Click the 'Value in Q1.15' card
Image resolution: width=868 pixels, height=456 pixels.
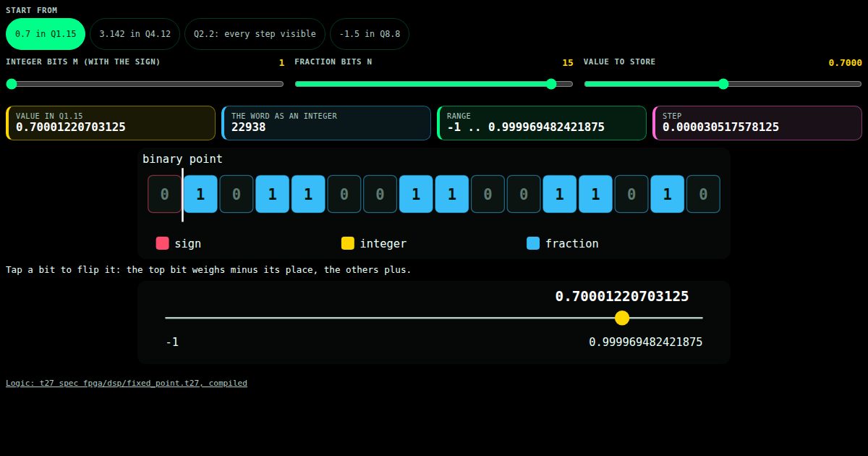click(x=111, y=123)
